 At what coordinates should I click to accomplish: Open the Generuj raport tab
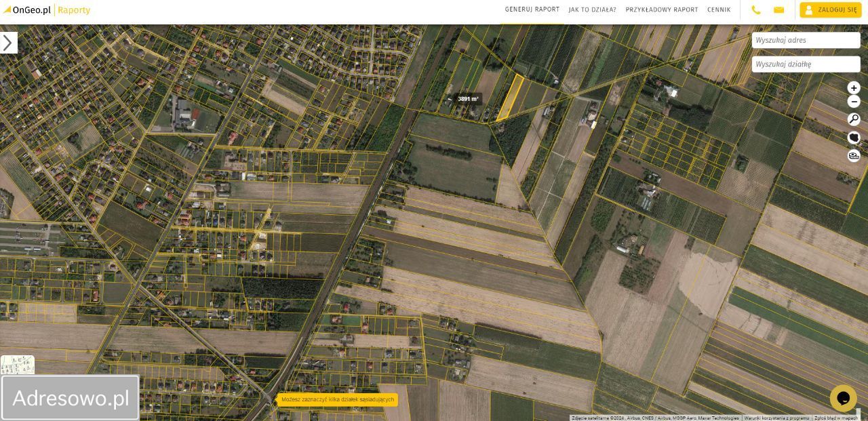click(532, 10)
